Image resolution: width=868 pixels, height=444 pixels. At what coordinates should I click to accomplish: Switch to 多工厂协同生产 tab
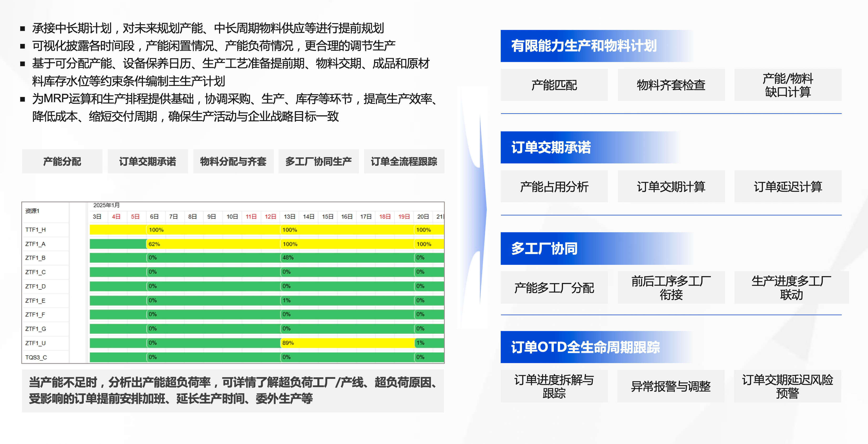click(318, 161)
